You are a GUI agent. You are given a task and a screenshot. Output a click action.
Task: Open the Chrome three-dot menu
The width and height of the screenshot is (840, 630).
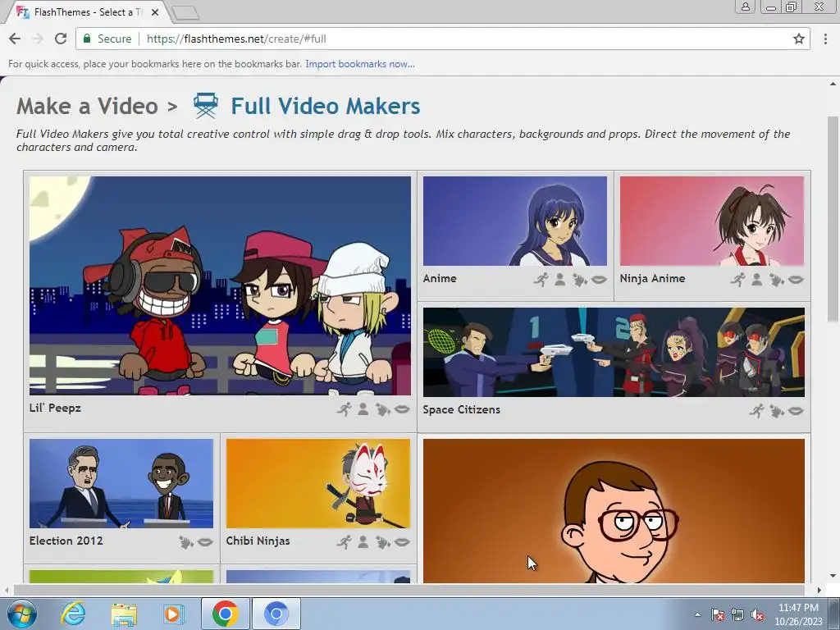(x=825, y=39)
